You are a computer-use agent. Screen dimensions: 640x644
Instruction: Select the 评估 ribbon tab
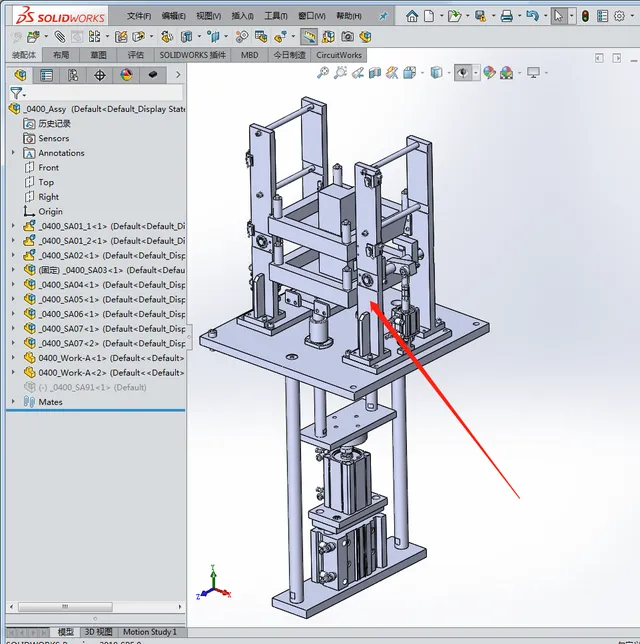135,55
